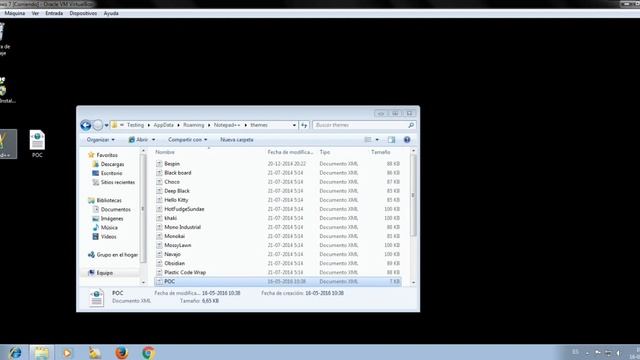Change the view with the view icon
The image size is (640, 360).
(368, 140)
